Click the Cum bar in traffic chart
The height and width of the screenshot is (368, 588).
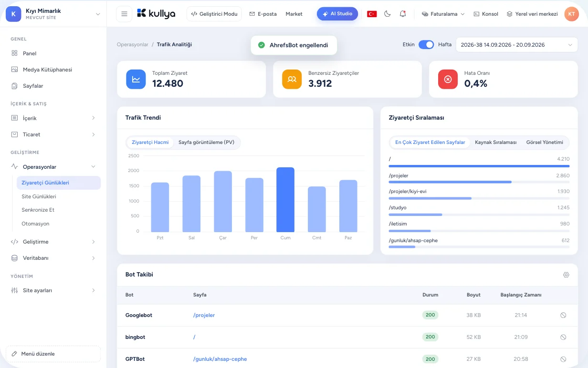point(285,199)
